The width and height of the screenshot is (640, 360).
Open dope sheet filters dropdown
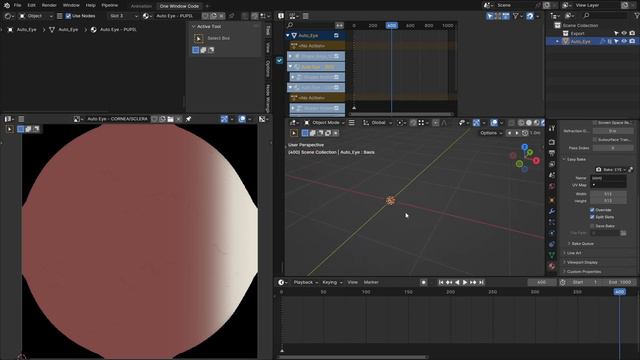518,16
